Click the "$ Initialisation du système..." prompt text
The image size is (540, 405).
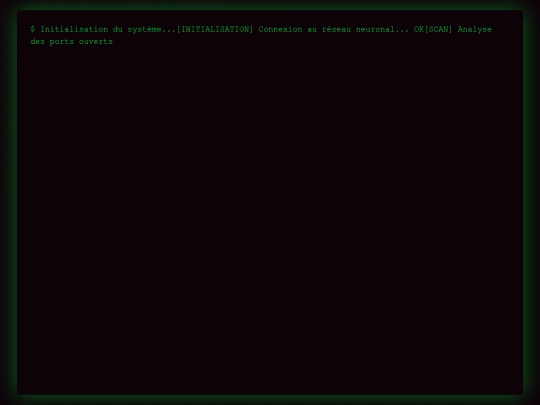[103, 30]
